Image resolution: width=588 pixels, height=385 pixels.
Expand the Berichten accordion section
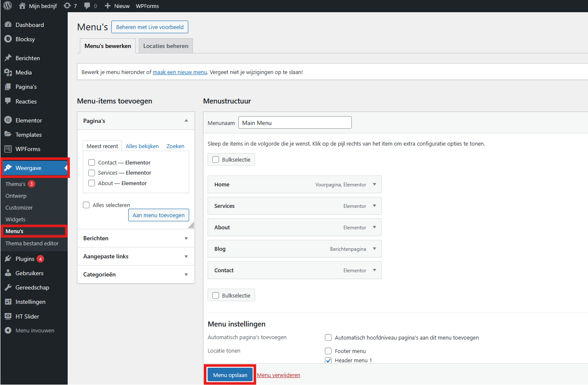[x=186, y=239]
